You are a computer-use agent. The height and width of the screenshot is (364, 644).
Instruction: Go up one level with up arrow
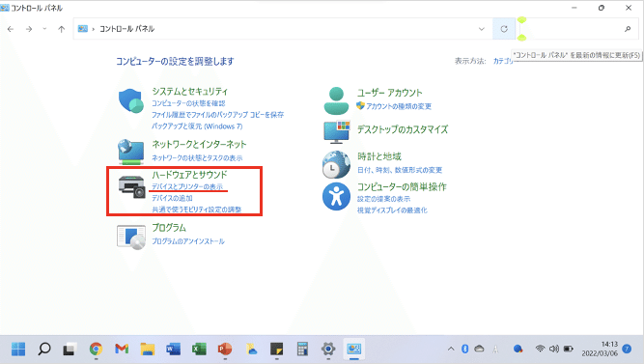point(62,29)
